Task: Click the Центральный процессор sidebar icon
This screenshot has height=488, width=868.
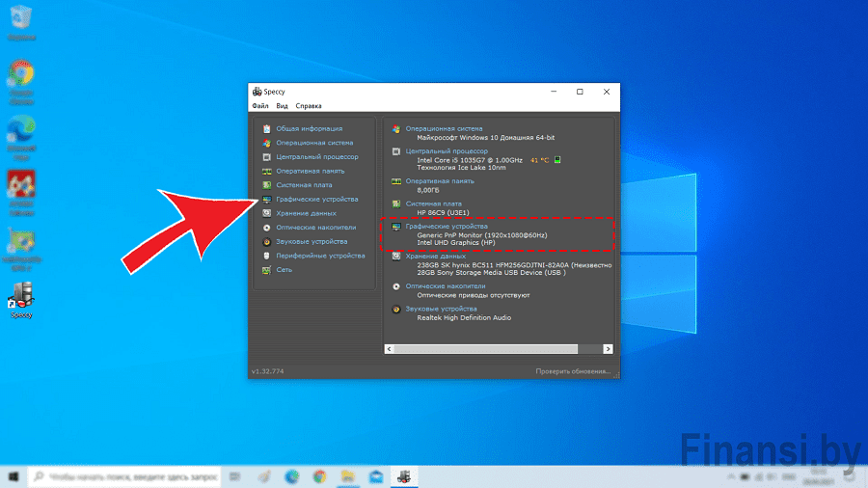Action: pyautogui.click(x=267, y=157)
